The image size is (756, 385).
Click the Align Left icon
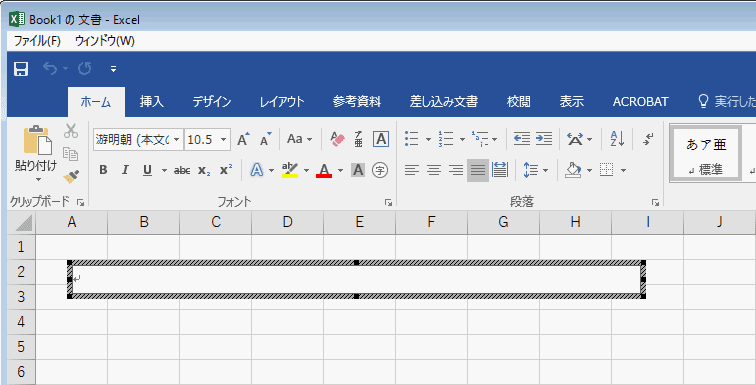coord(411,170)
